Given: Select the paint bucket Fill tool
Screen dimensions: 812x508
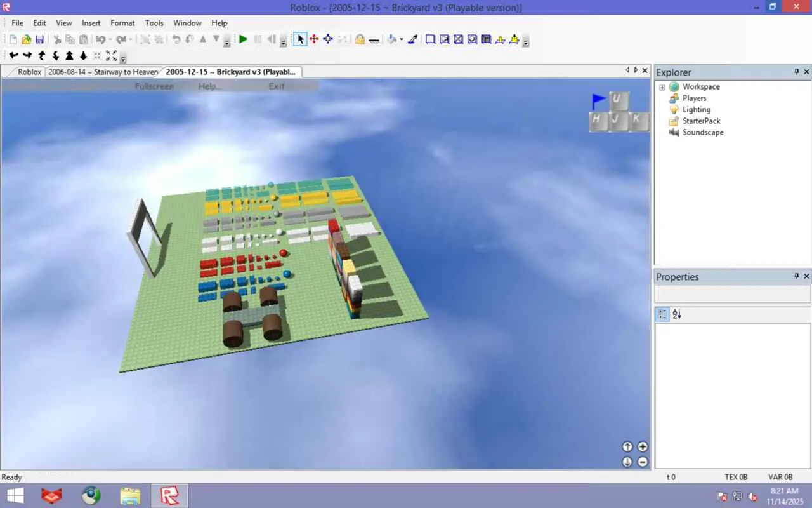Looking at the screenshot, I should coord(392,39).
